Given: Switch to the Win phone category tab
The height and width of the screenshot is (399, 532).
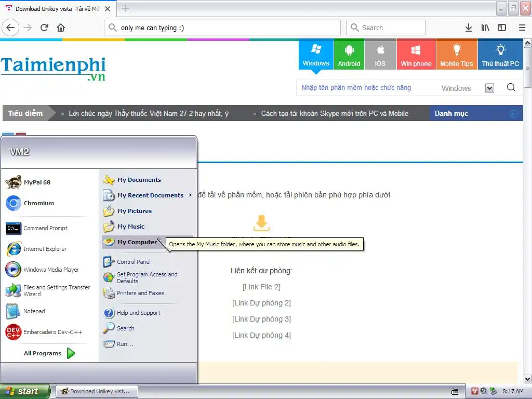Looking at the screenshot, I should (416, 54).
